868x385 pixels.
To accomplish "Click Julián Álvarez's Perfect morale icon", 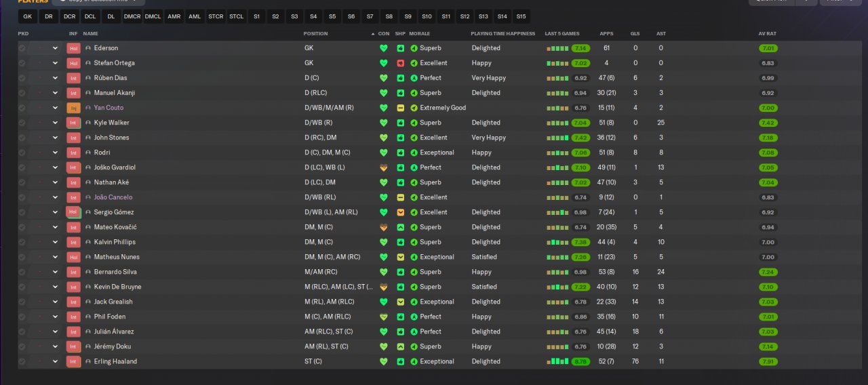I will [414, 331].
